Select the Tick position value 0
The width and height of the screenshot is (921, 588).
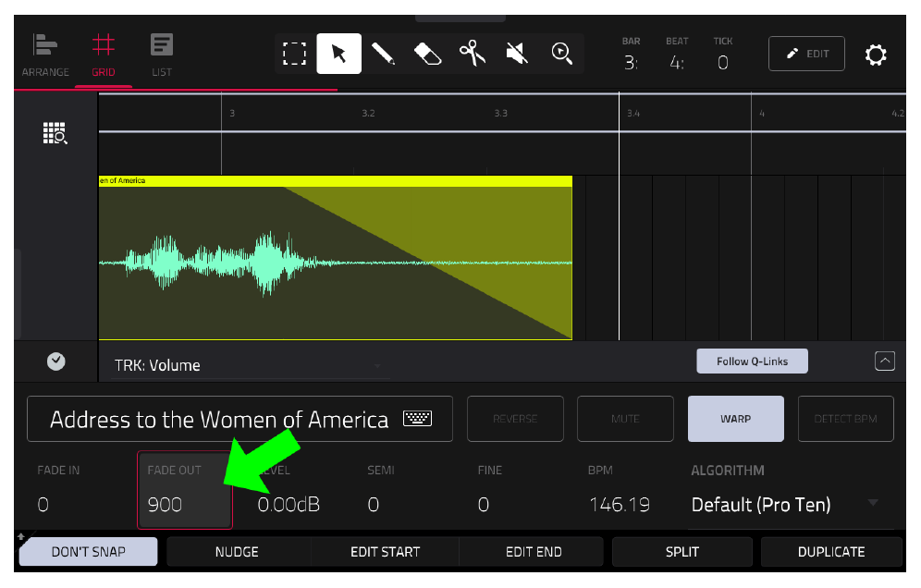click(723, 62)
